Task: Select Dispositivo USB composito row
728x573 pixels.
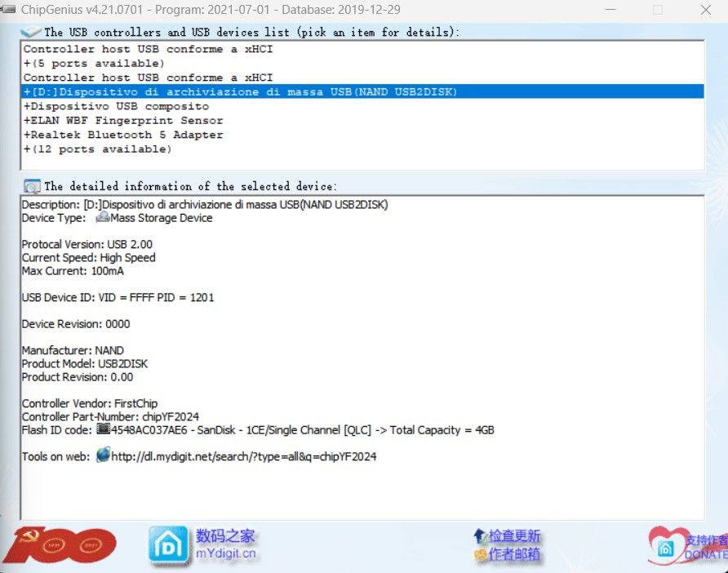Action: click(362, 106)
